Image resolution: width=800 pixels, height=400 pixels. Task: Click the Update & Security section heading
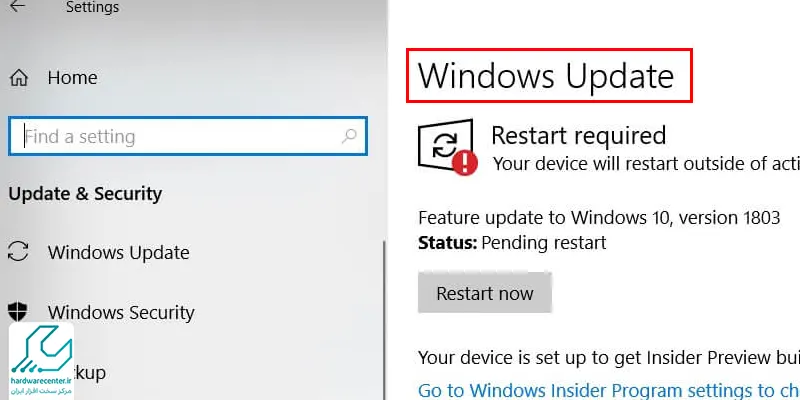click(x=85, y=194)
